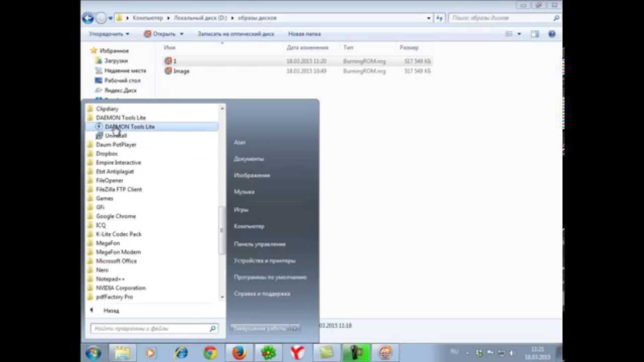644x362 pixels.
Task: Click the programs list scrollbar thumb
Action: tap(222, 230)
